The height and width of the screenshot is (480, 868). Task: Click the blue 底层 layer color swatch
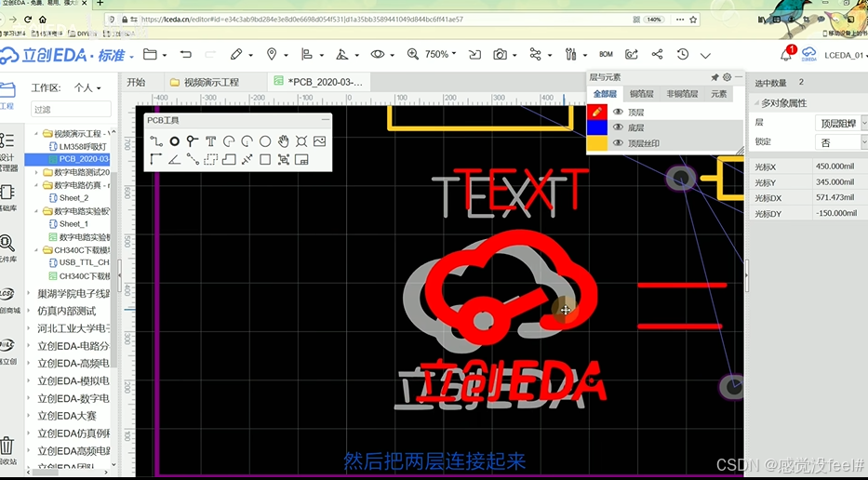click(596, 127)
